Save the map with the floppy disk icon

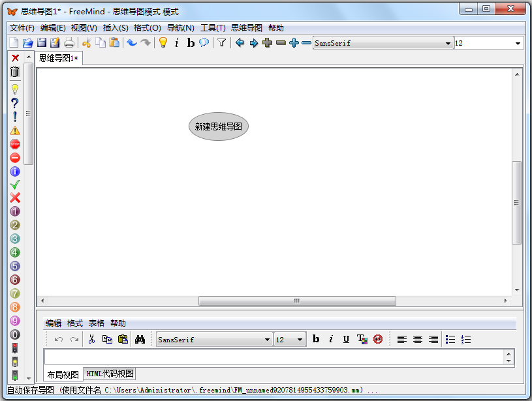click(x=41, y=43)
